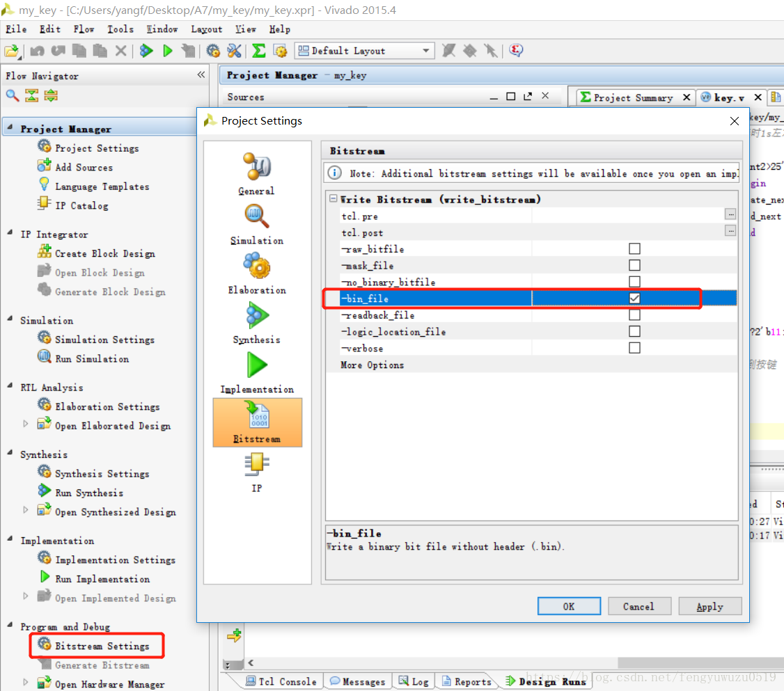
Task: Click Apply in Project Settings
Action: (709, 606)
